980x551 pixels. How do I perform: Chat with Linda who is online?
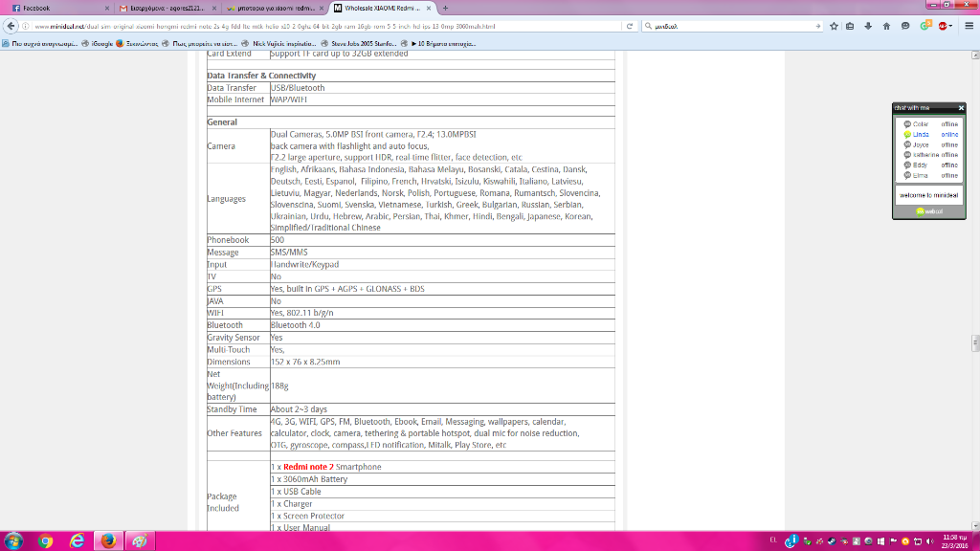930,134
